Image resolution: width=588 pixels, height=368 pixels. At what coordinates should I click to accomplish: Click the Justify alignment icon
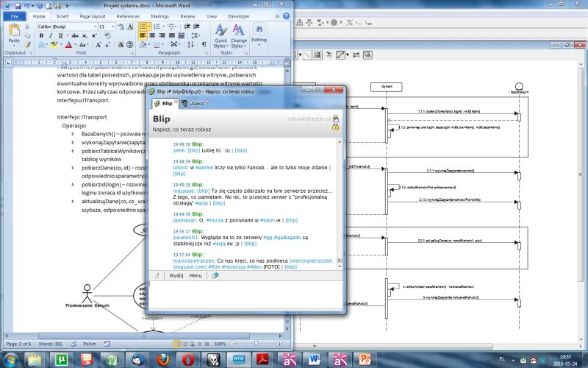point(172,35)
